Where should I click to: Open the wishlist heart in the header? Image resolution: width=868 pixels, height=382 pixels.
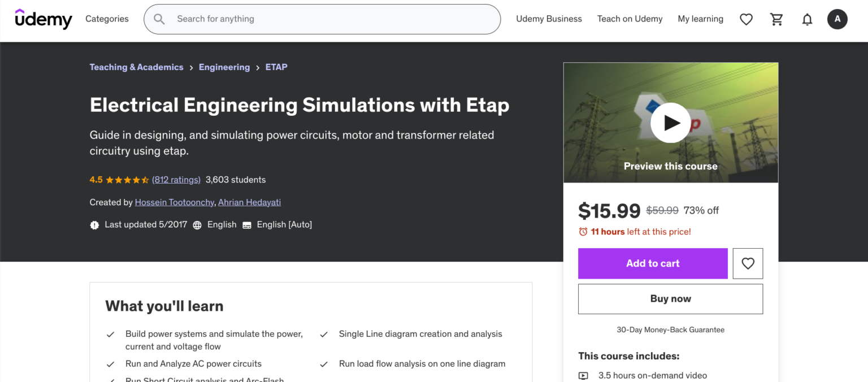pyautogui.click(x=746, y=19)
